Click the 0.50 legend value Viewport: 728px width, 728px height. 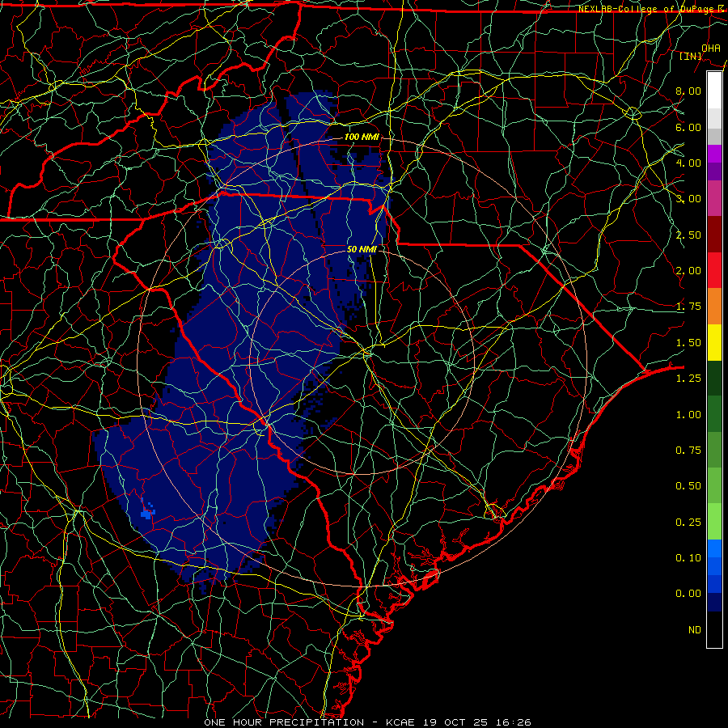(x=688, y=486)
